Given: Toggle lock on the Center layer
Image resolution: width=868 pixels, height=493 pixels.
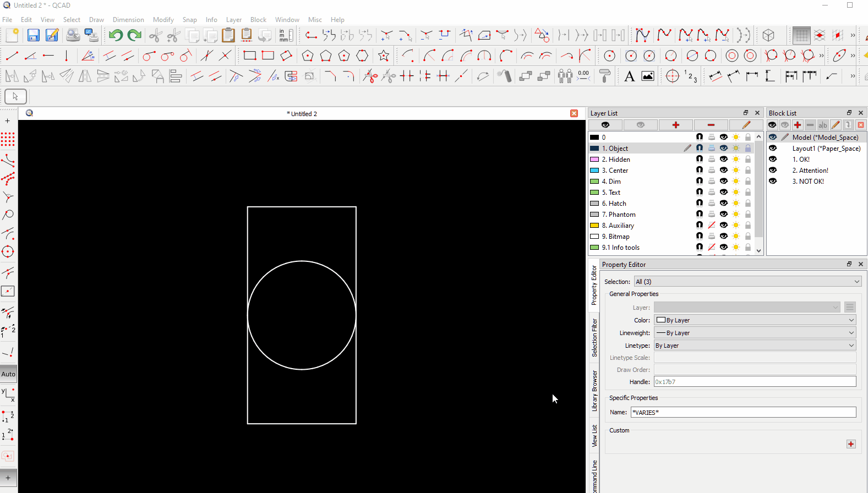Looking at the screenshot, I should [747, 170].
